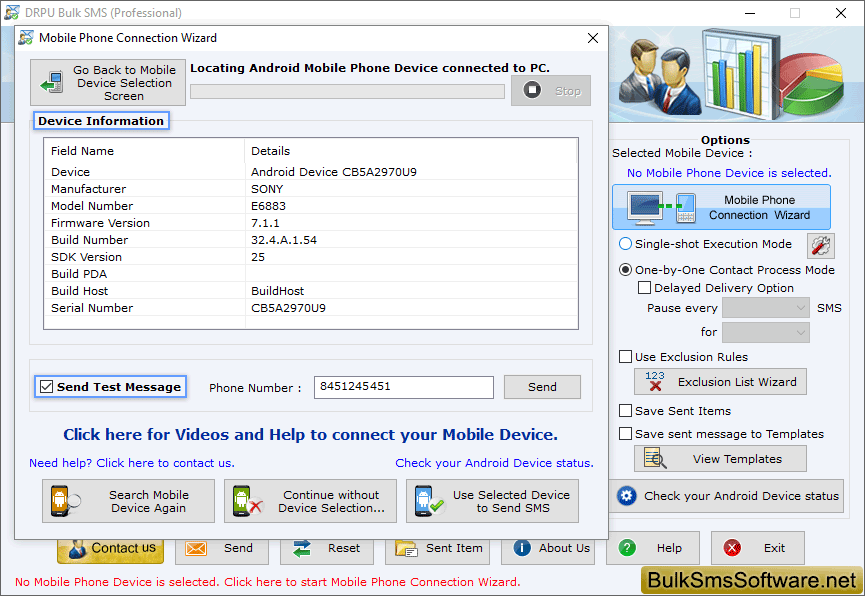
Task: Open the 'for' duration dropdown
Action: tap(766, 332)
